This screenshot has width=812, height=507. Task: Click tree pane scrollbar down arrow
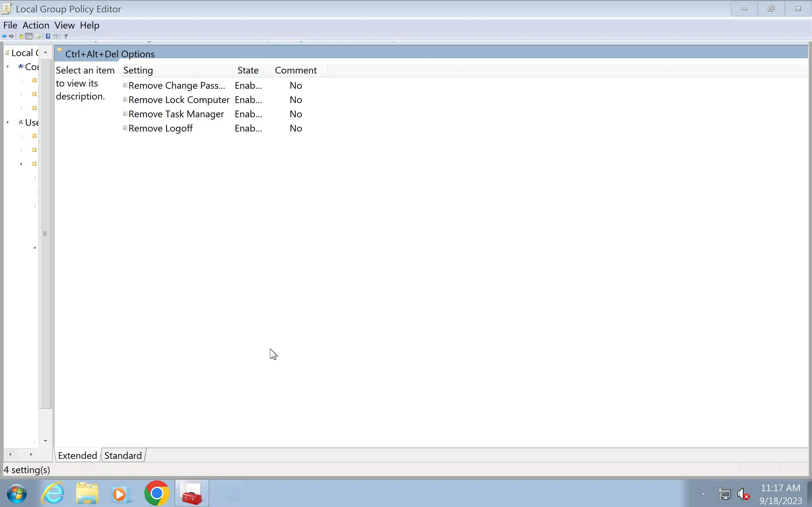tap(45, 440)
